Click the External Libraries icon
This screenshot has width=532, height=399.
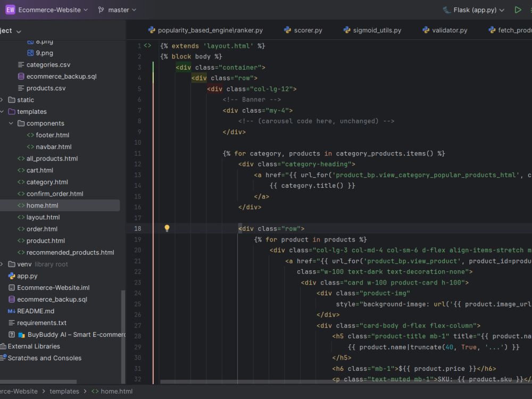pos(3,346)
